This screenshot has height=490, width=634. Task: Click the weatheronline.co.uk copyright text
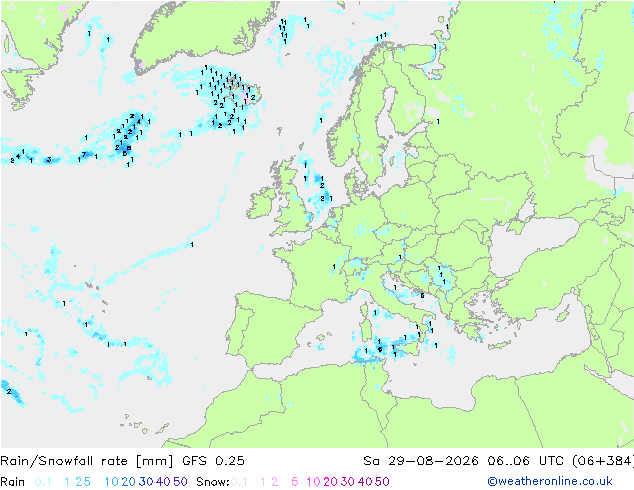click(x=550, y=481)
